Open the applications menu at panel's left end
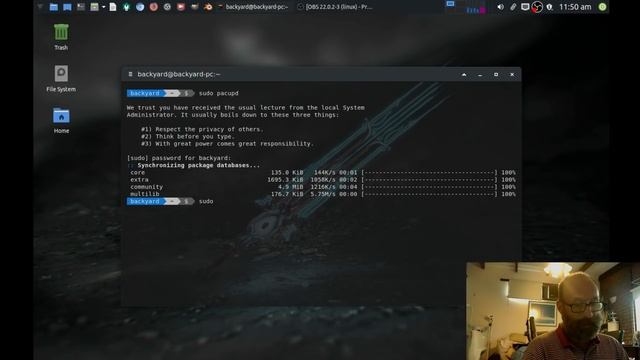The width and height of the screenshot is (640, 360). (x=40, y=7)
